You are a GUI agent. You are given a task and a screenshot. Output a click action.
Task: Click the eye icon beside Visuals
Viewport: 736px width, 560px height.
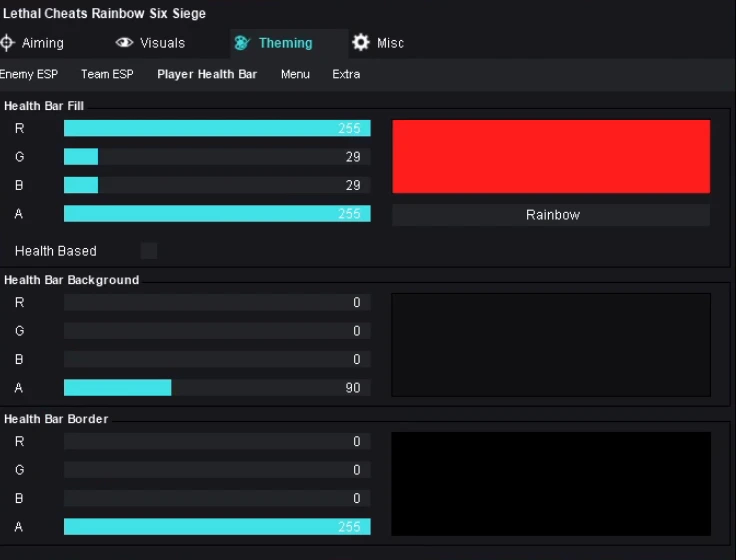(x=124, y=43)
